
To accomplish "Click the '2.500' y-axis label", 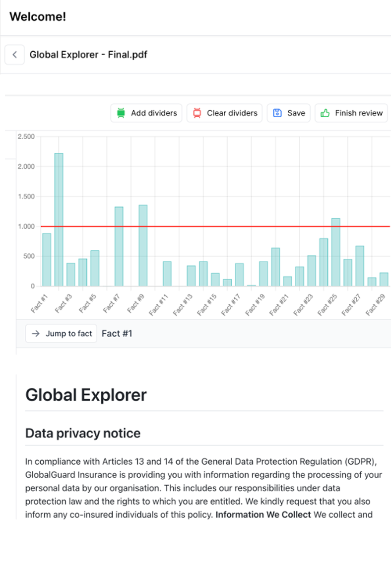I will pos(26,137).
